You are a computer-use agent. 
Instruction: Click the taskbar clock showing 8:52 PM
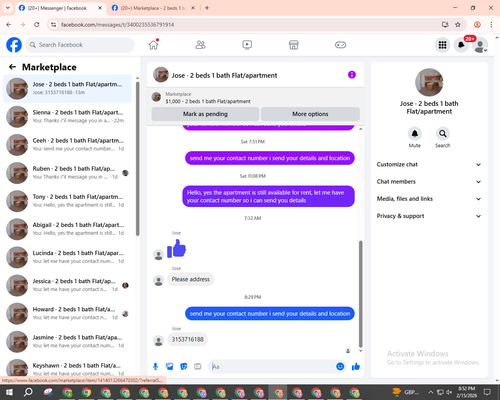(x=467, y=392)
